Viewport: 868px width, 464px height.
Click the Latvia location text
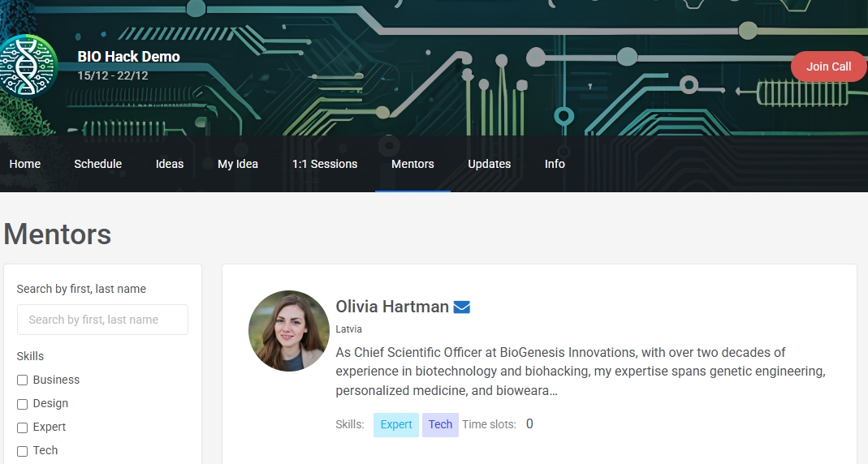(x=349, y=329)
